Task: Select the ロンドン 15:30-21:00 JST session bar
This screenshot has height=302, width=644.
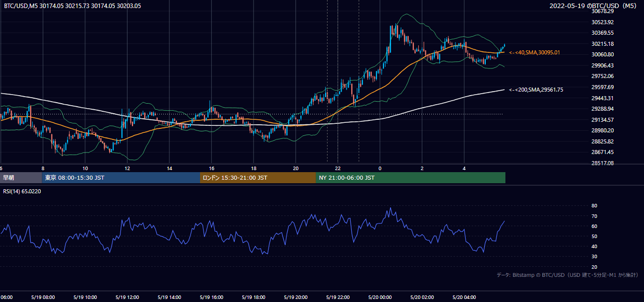Action: click(258, 178)
